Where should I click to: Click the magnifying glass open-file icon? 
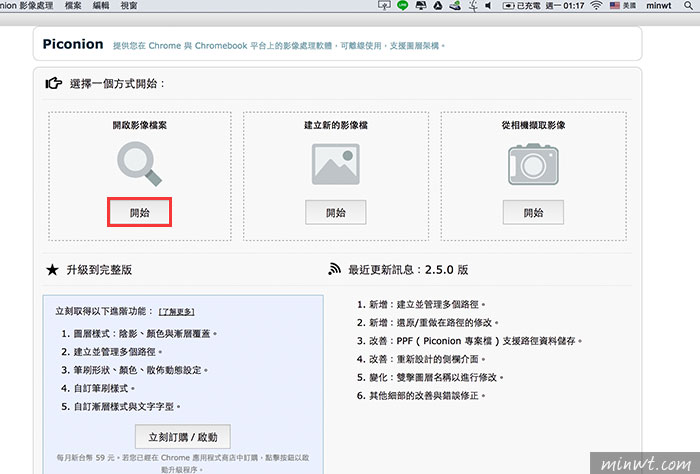tap(139, 164)
